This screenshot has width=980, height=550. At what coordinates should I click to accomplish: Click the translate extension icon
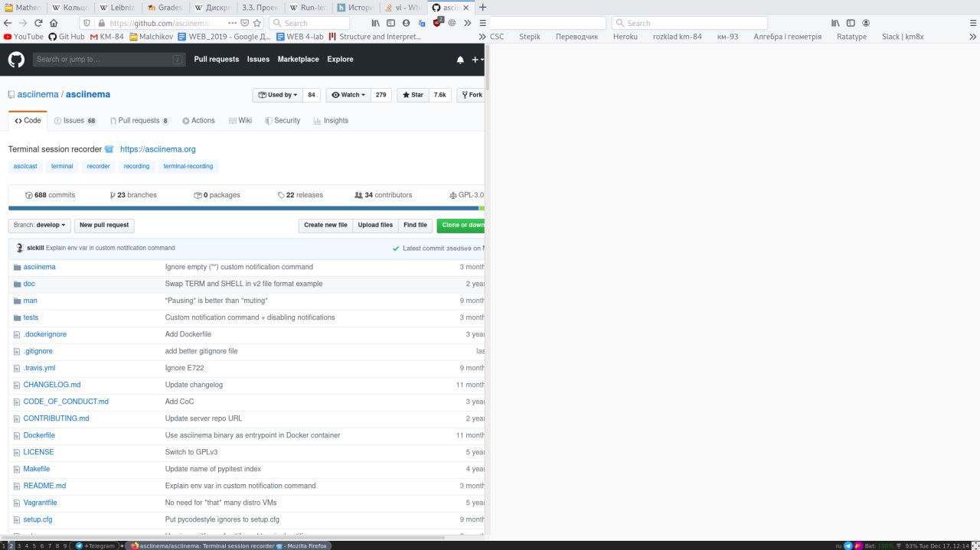pos(422,23)
